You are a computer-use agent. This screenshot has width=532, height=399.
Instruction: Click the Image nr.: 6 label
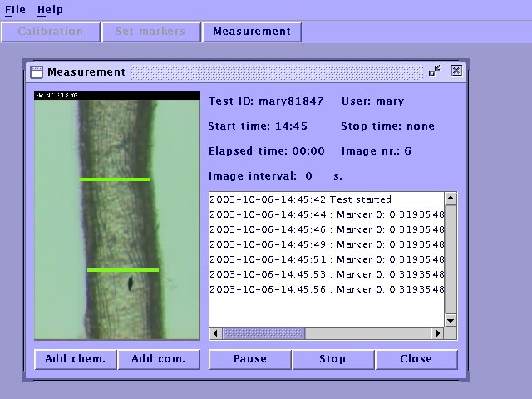[377, 151]
